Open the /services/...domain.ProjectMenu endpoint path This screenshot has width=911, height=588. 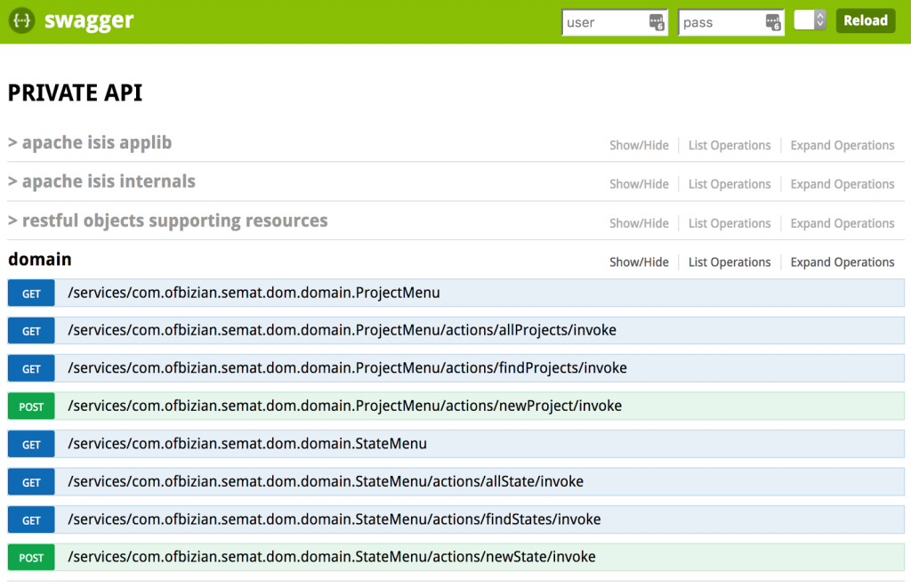(254, 293)
